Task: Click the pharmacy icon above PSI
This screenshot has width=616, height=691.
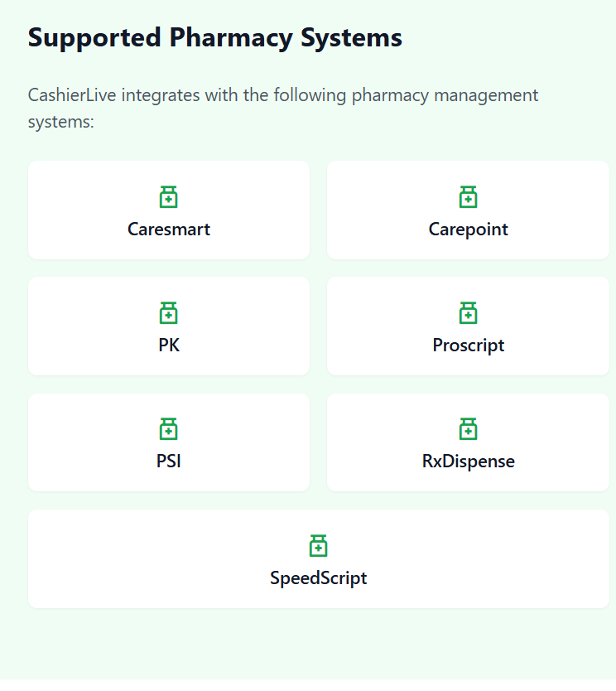Action: [169, 429]
